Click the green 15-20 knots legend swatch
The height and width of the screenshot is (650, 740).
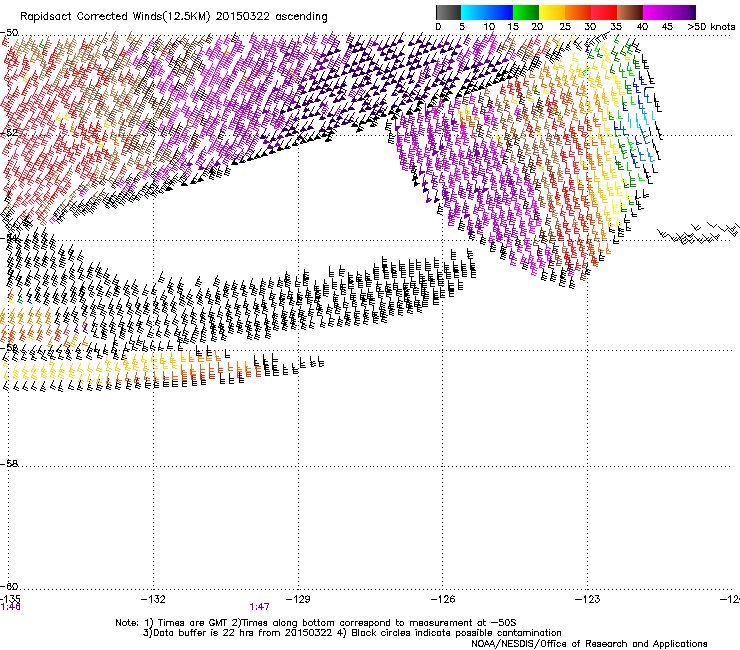point(526,12)
